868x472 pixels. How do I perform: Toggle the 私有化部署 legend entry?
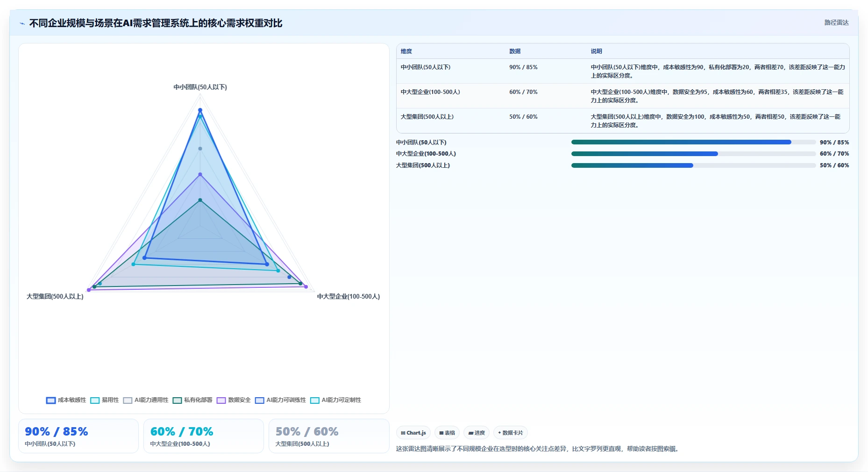192,400
